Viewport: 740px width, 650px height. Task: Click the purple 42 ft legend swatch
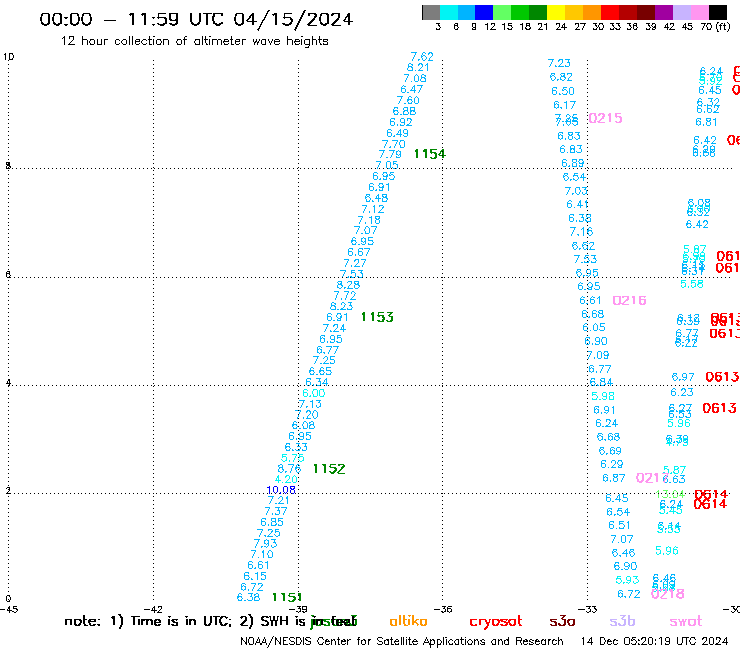[664, 12]
